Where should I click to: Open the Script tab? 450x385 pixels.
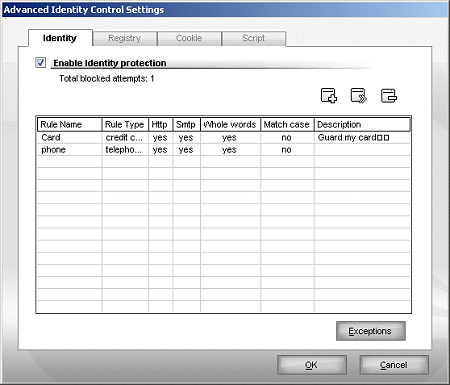pyautogui.click(x=254, y=38)
